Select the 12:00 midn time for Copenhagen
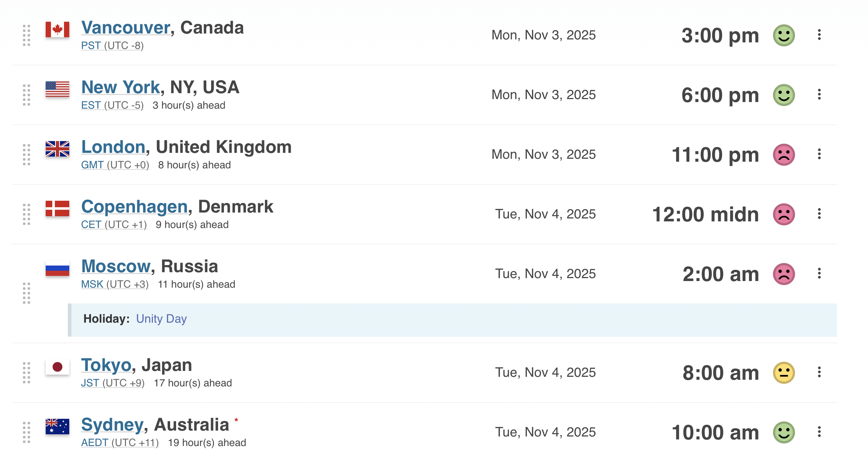Viewport: 868px width, 470px height. pyautogui.click(x=705, y=214)
